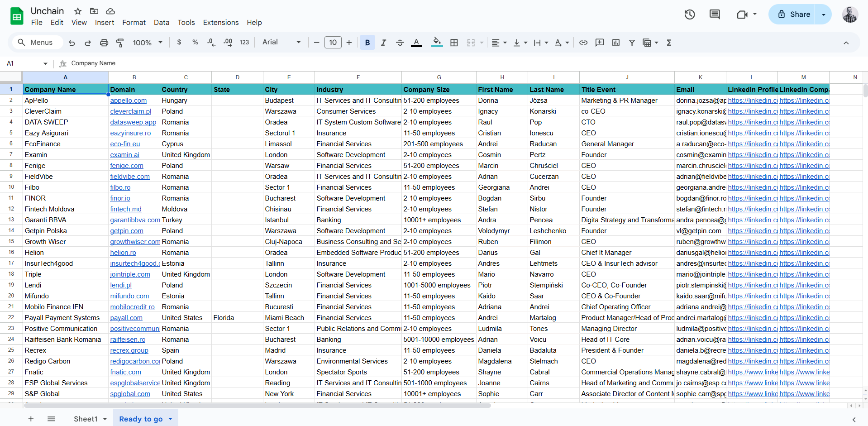Collapse toolbar with the chevron
Image resolution: width=868 pixels, height=426 pixels.
pos(846,43)
